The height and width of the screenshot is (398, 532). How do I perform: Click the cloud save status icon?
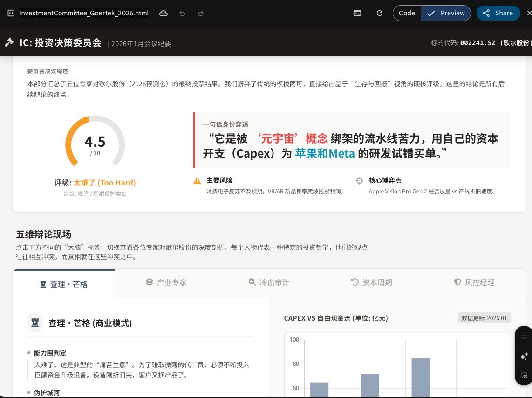pyautogui.click(x=164, y=13)
